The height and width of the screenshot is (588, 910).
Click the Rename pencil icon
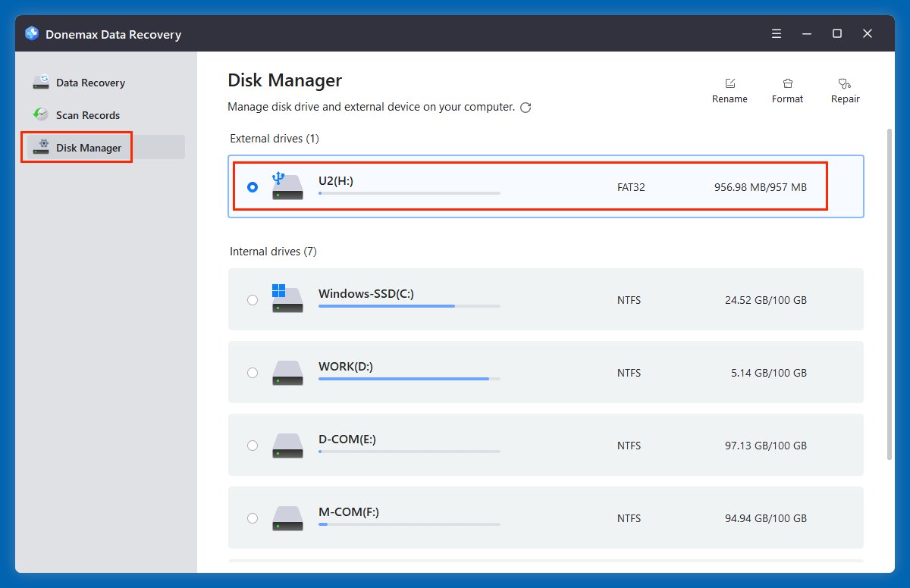pyautogui.click(x=730, y=83)
